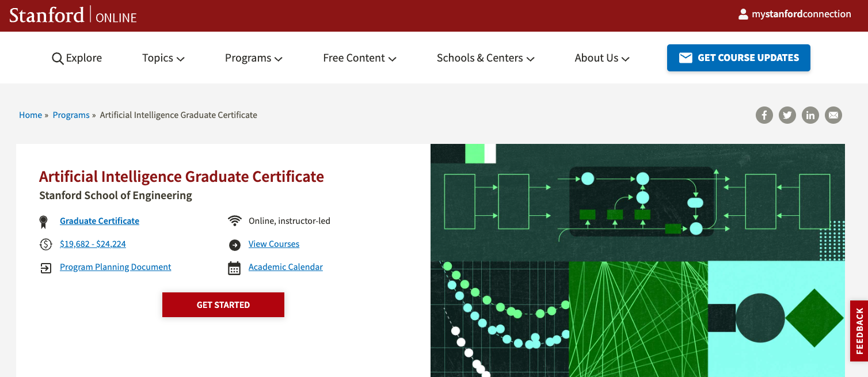Click the Explore search magnifier icon
868x377 pixels.
coord(58,58)
